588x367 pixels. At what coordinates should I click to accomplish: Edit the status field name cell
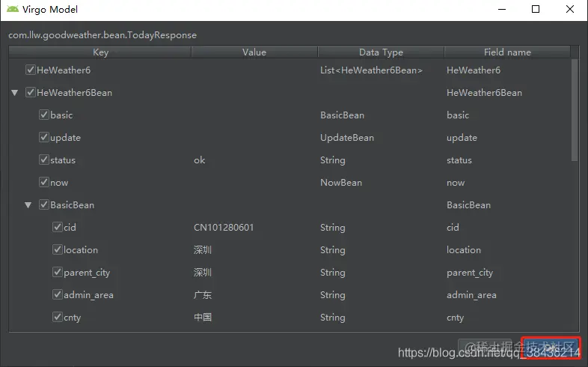click(459, 160)
